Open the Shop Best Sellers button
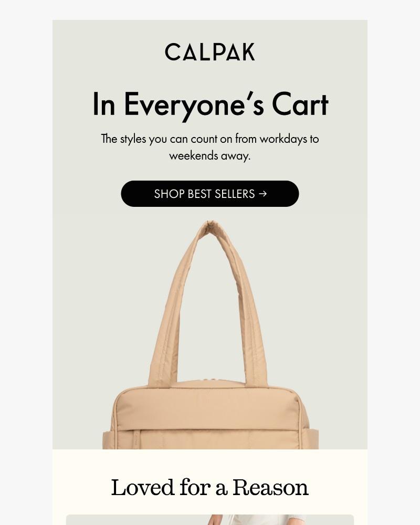 210,194
